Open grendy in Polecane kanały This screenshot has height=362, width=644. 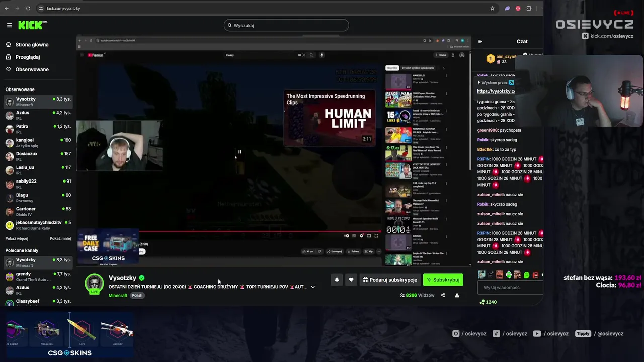(x=38, y=276)
